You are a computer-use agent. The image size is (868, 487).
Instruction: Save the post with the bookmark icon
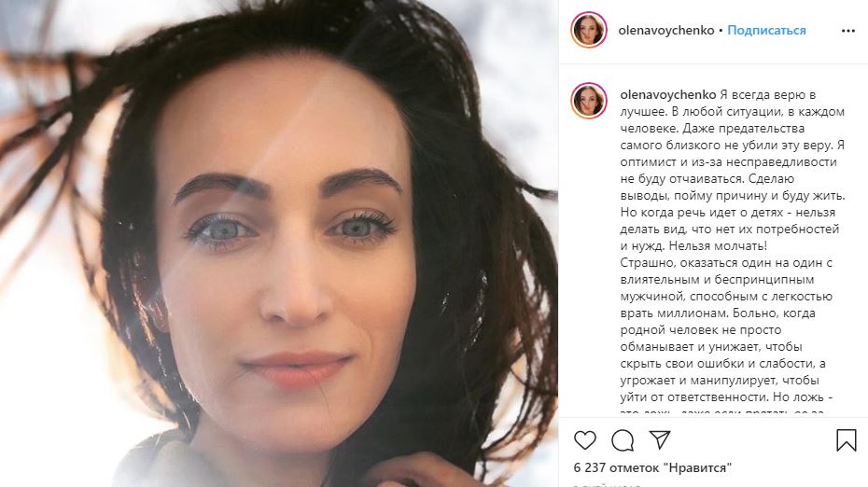[x=846, y=440]
